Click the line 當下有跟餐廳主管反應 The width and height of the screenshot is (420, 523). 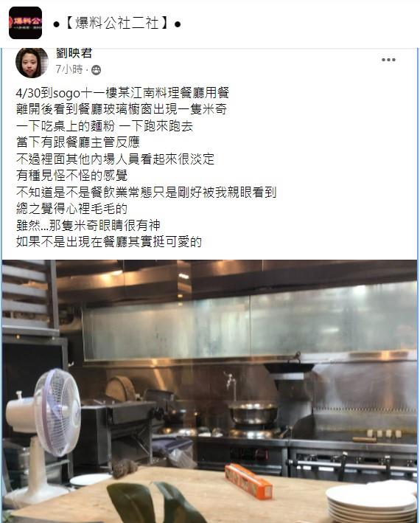pyautogui.click(x=77, y=142)
